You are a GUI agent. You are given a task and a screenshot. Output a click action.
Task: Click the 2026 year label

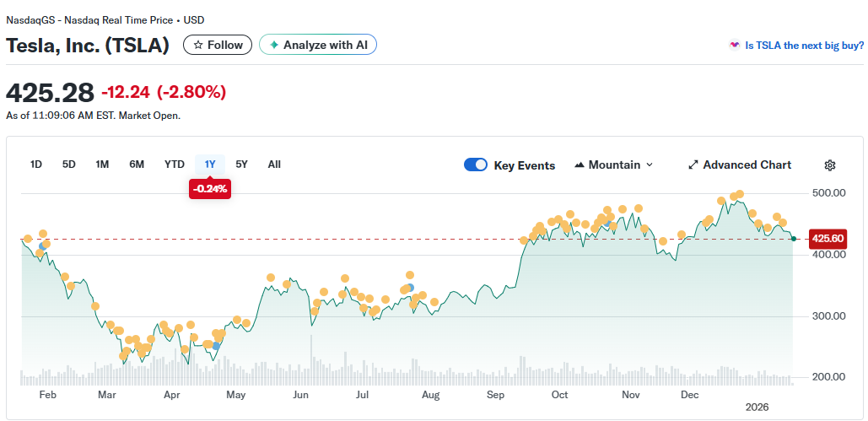757,408
